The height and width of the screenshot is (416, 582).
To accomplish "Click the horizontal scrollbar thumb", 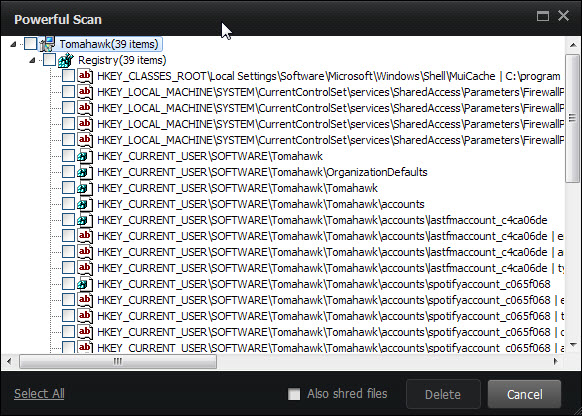I will 118,361.
